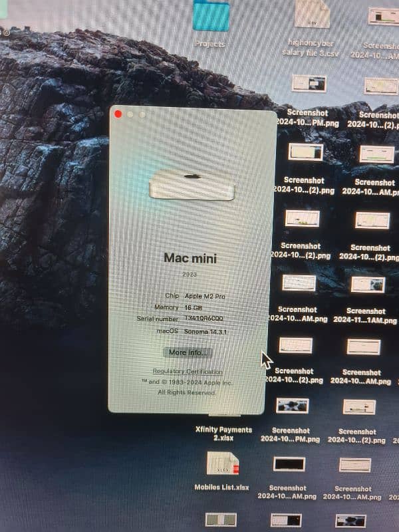Open the Regulatory Certification link
The width and height of the screenshot is (399, 532).
(188, 371)
